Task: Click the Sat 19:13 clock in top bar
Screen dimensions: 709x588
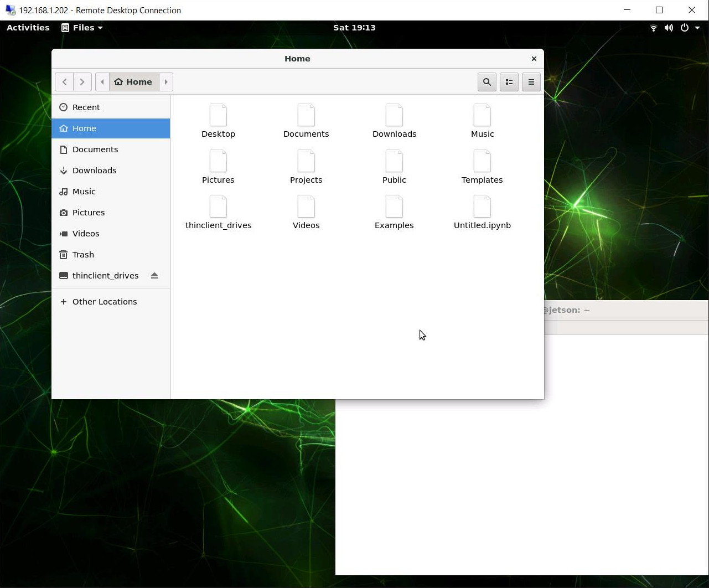Action: (354, 27)
